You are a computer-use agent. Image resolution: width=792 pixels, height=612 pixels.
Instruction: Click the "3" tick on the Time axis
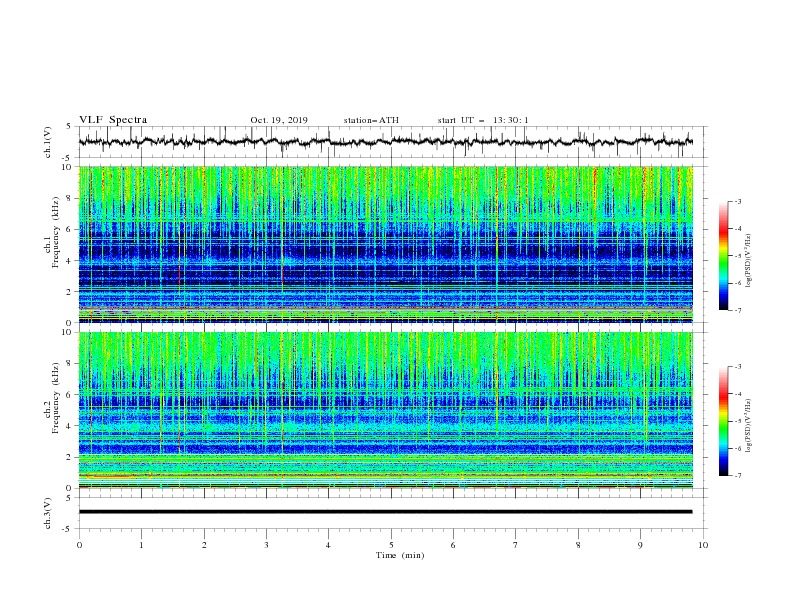266,545
